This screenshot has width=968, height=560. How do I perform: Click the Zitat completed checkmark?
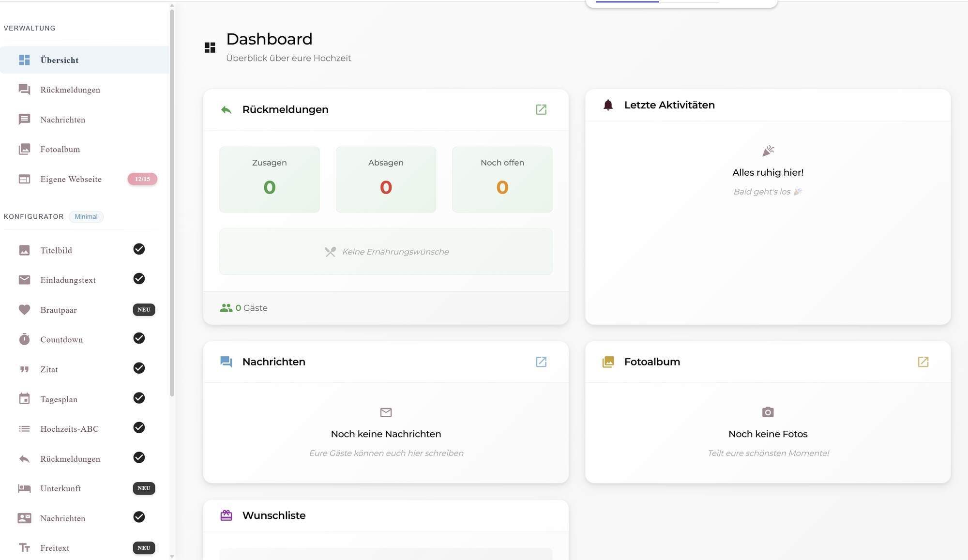139,368
